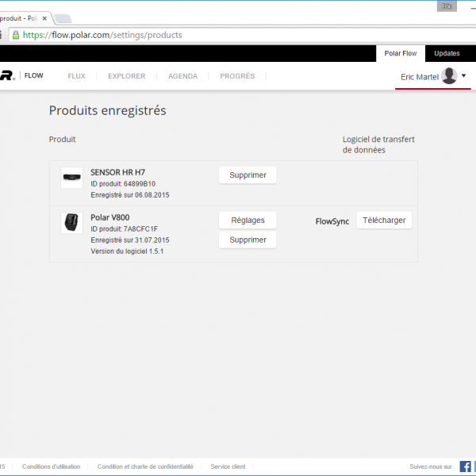Open the AGENDA page
Viewport: 476px width, 476px height.
(182, 76)
